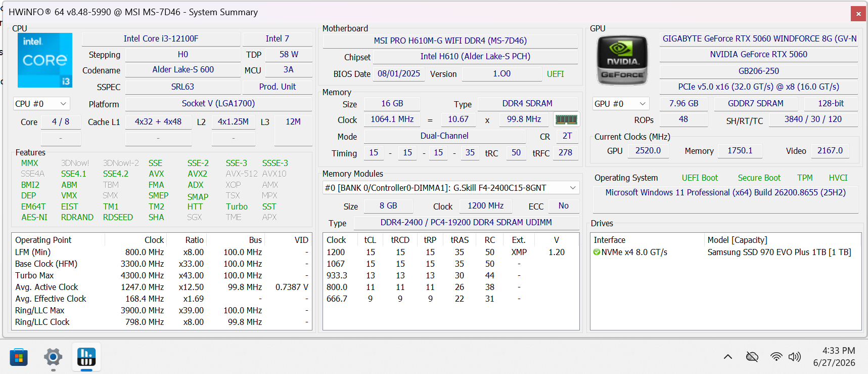
Task: Select the Turbo Max operating point row
Action: pyautogui.click(x=162, y=275)
